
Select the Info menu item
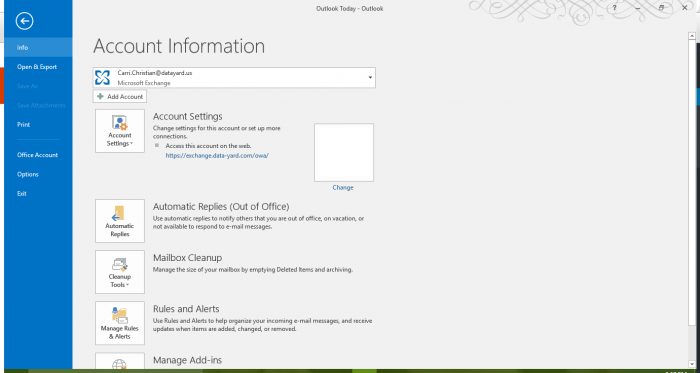click(x=38, y=47)
